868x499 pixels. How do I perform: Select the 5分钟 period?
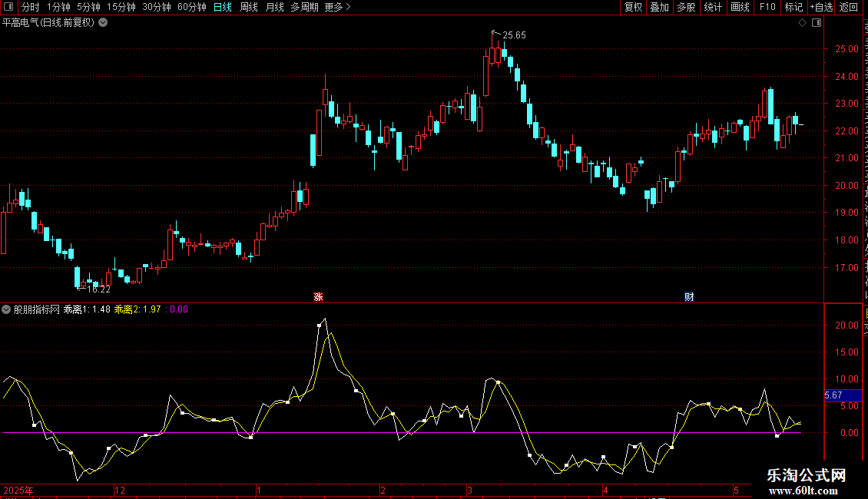[x=88, y=7]
